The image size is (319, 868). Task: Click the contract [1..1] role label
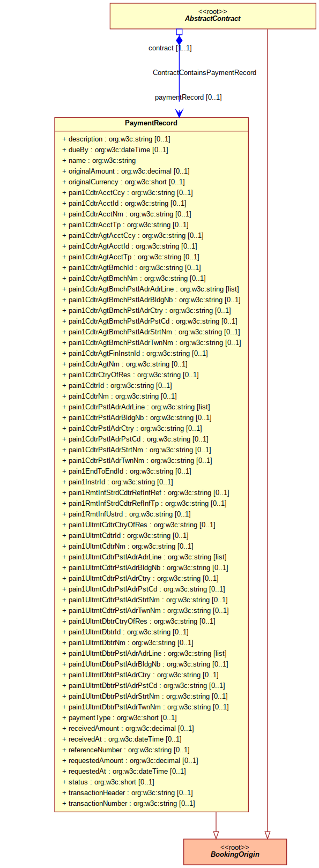click(x=170, y=48)
